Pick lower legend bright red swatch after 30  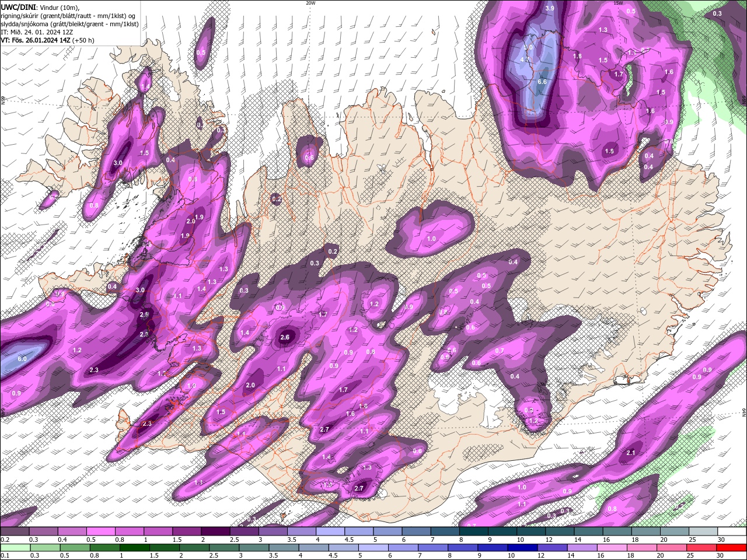[x=732, y=547]
